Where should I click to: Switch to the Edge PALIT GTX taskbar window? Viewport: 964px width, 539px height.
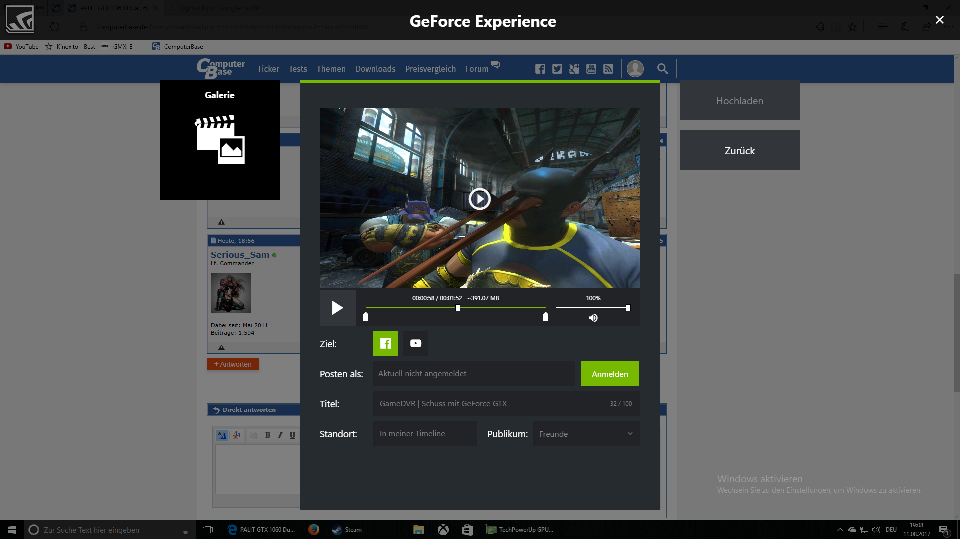(261, 529)
